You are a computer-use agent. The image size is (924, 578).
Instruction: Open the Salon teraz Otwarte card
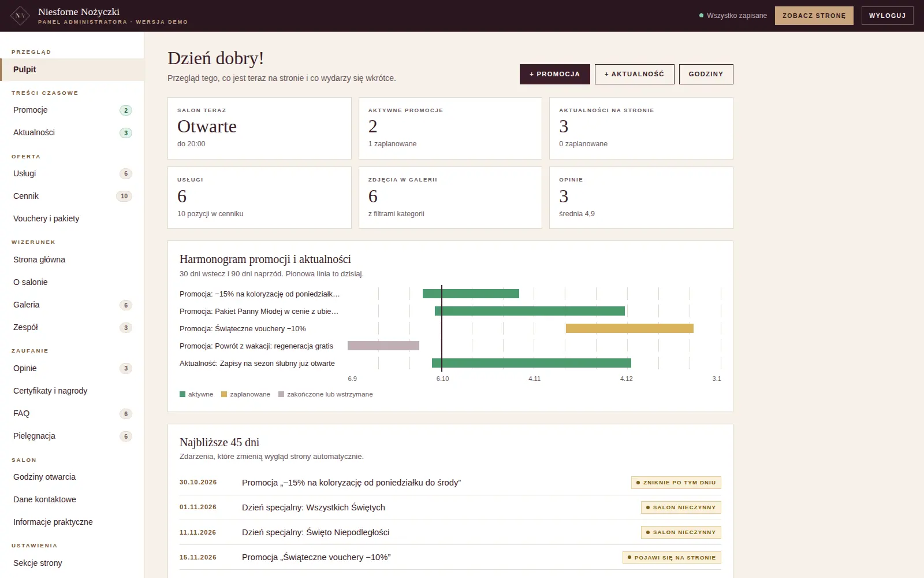pyautogui.click(x=259, y=128)
